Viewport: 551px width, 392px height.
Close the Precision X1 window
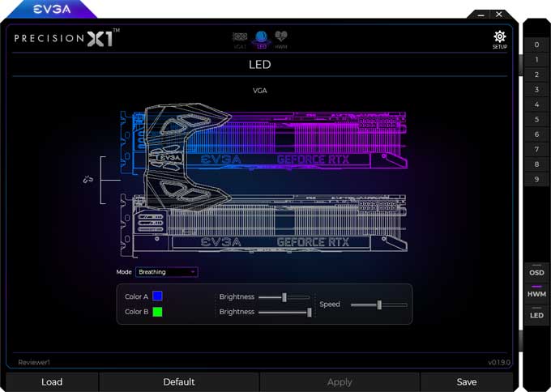click(x=499, y=15)
